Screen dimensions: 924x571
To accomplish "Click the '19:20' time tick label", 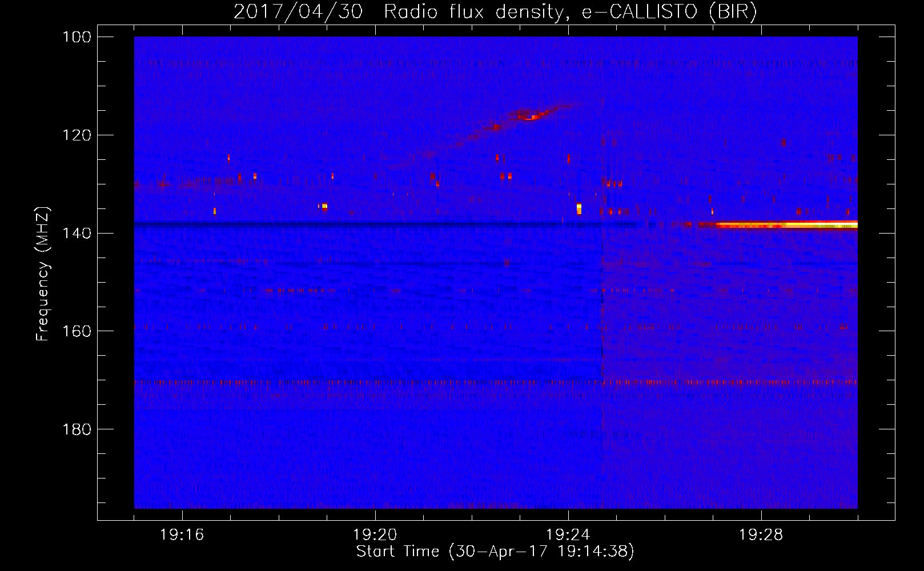I will pyautogui.click(x=375, y=535).
